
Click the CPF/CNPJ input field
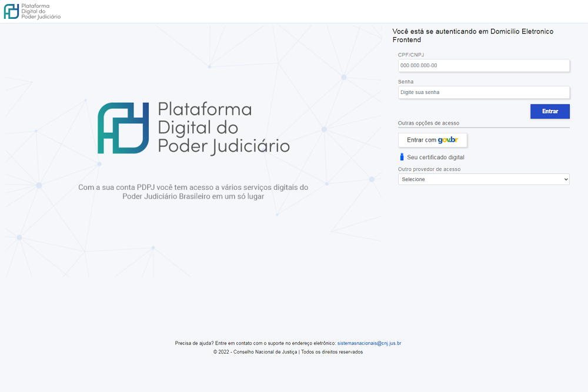(484, 66)
